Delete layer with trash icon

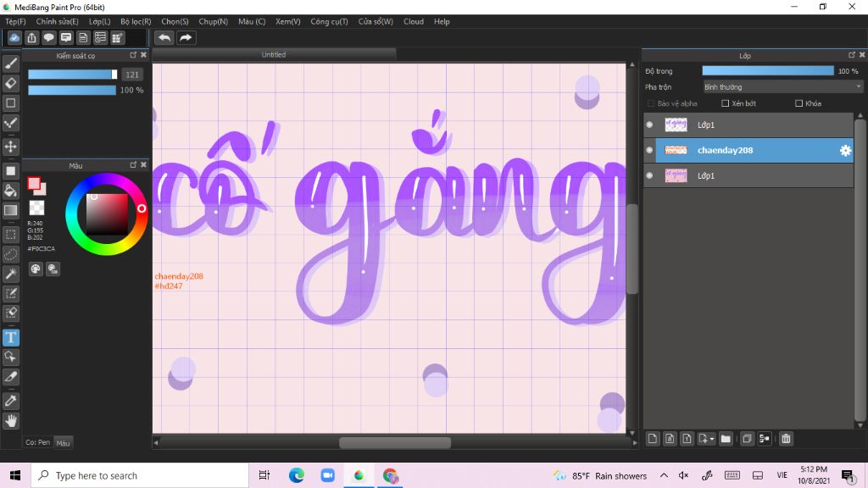pyautogui.click(x=786, y=439)
